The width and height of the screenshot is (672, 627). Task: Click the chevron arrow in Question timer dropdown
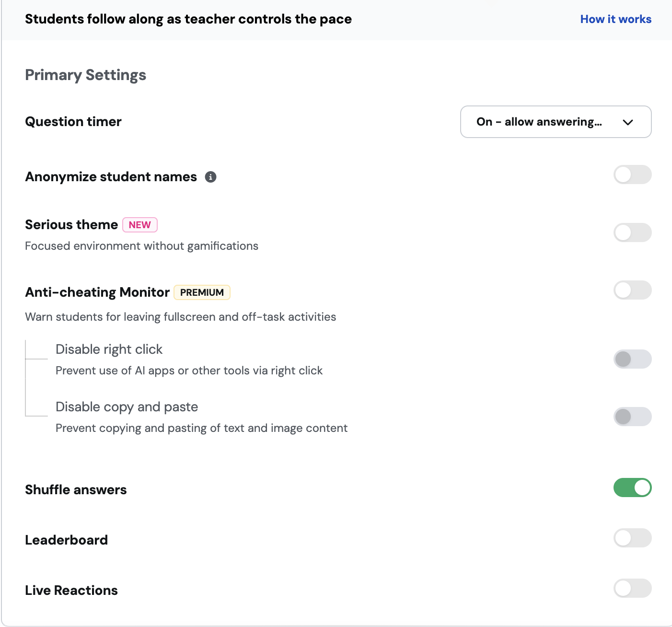[x=628, y=122]
